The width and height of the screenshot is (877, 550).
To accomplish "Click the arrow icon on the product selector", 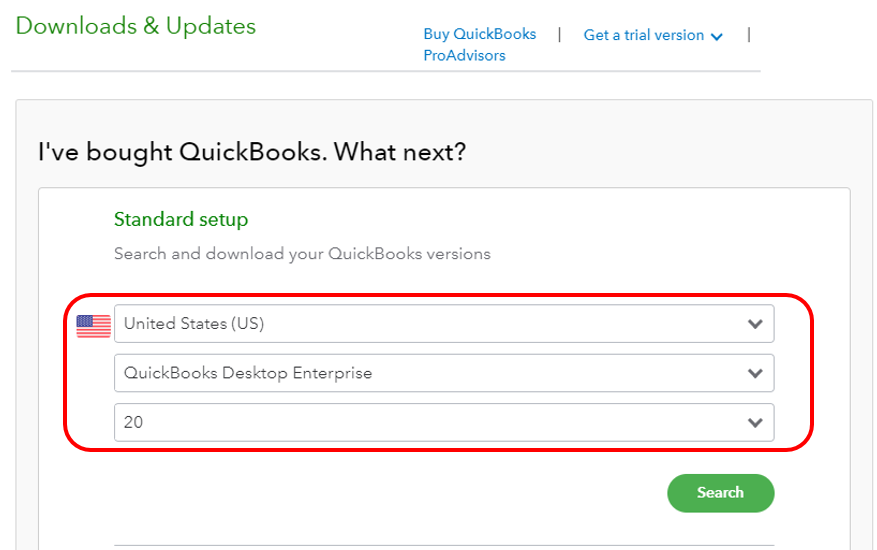I will point(755,373).
